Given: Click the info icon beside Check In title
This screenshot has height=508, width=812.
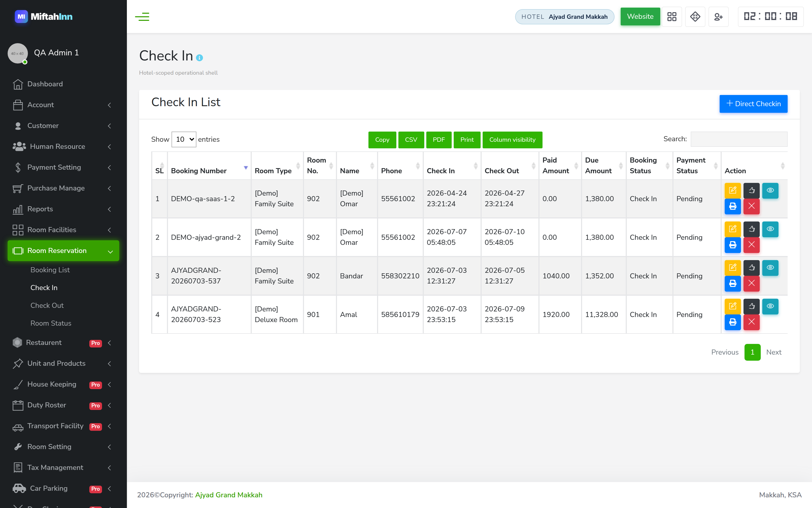Looking at the screenshot, I should 199,58.
